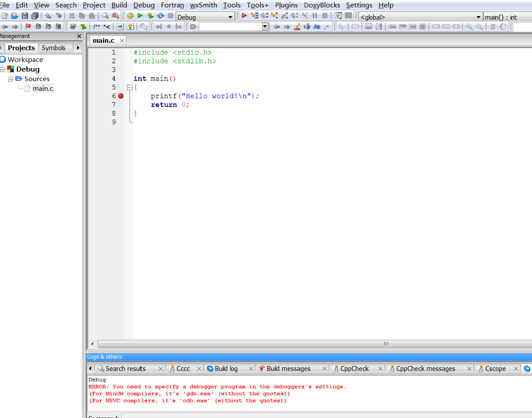Click the Build gear icon
The height and width of the screenshot is (418, 532).
[130, 16]
